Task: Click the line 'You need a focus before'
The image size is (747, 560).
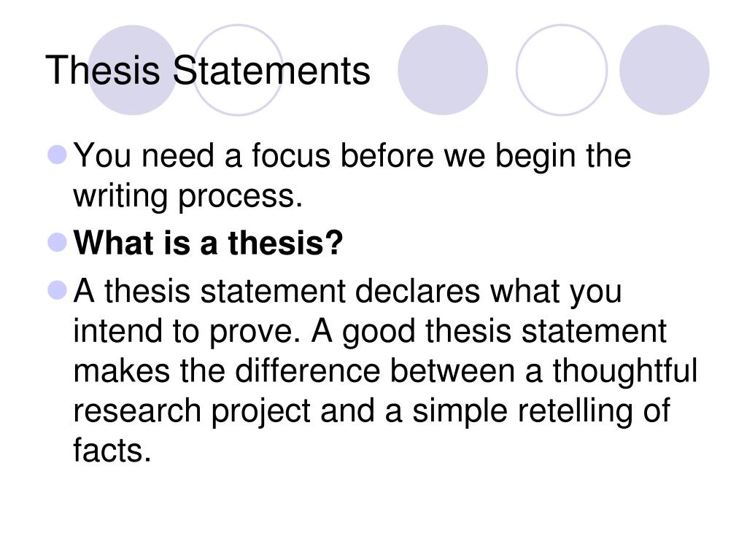Action: click(x=352, y=156)
